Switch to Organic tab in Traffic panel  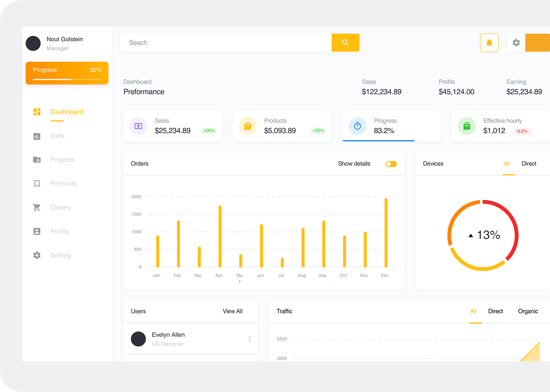coord(528,311)
